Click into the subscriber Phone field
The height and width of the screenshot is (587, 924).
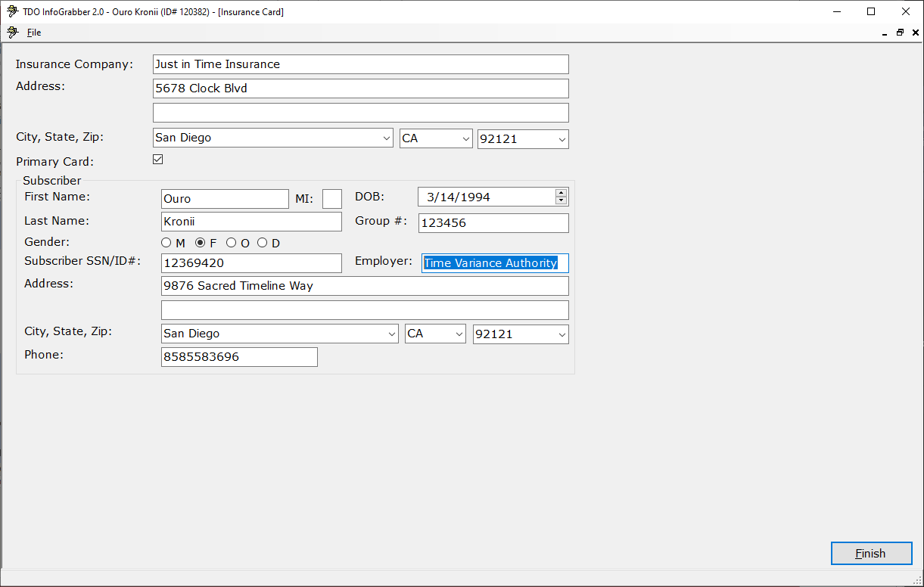tap(239, 357)
